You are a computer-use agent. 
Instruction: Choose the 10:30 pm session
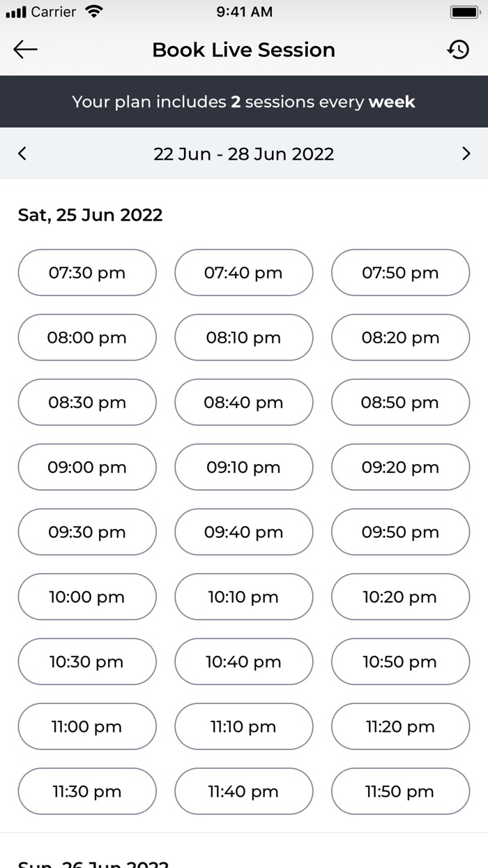tap(87, 662)
